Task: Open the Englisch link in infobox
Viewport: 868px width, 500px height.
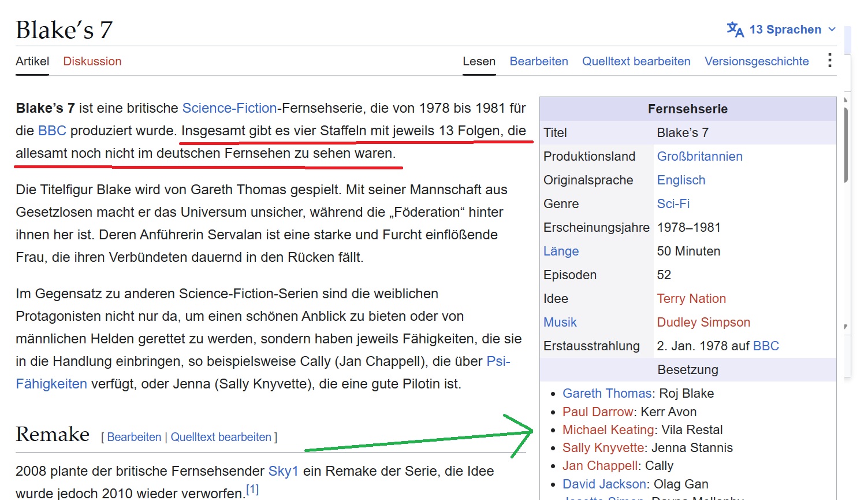Action: (681, 180)
